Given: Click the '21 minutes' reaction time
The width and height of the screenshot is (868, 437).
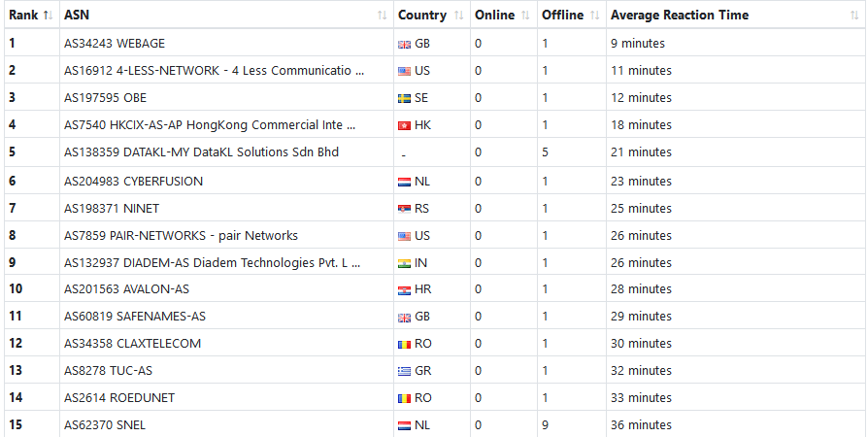Looking at the screenshot, I should pyautogui.click(x=641, y=151).
